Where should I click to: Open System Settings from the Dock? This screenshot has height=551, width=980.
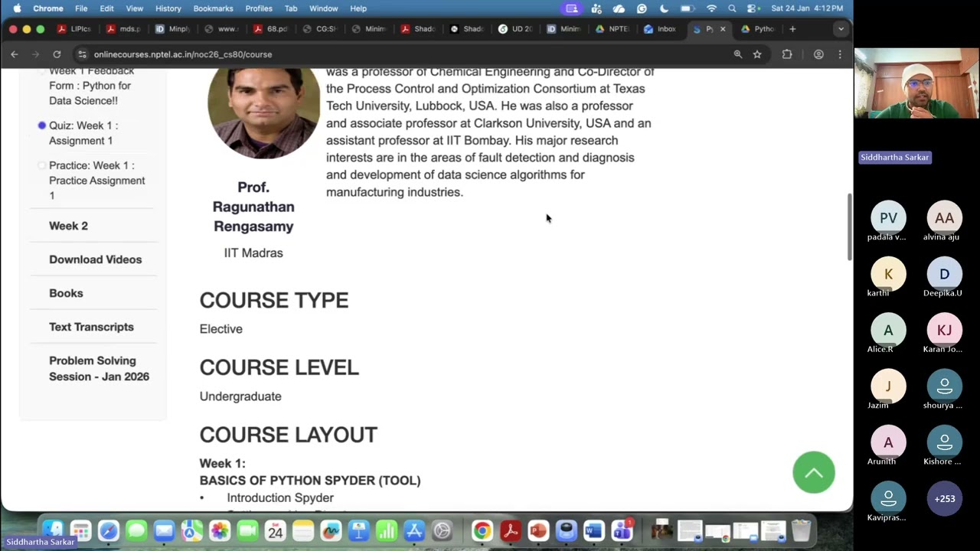point(442,530)
